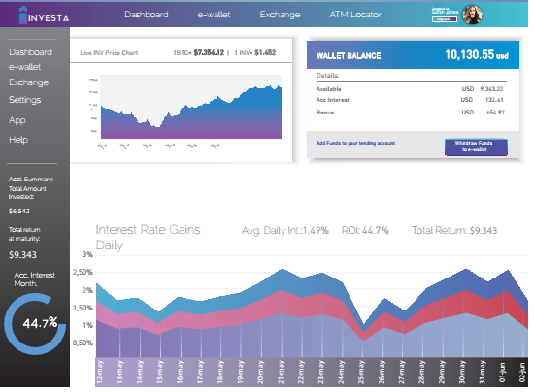Click the Available amount 9,343.22
This screenshot has width=534, height=392.
click(x=491, y=89)
